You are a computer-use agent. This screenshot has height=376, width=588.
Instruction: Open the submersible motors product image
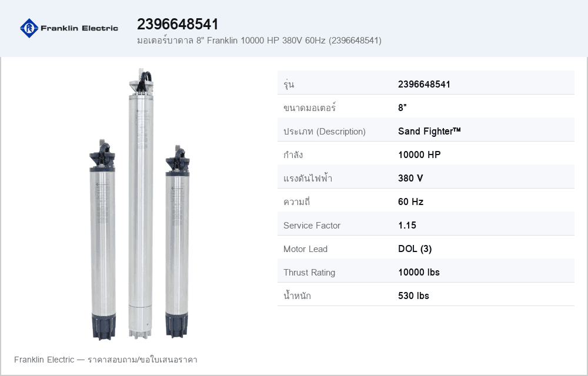click(140, 204)
